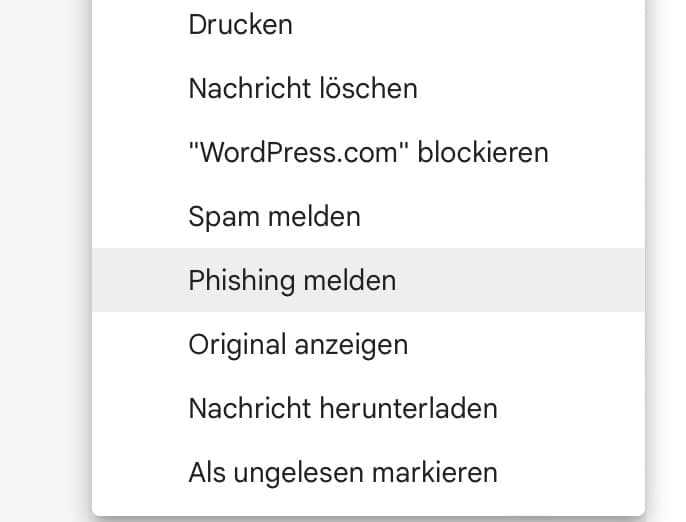Click Spam melden

[x=274, y=216]
